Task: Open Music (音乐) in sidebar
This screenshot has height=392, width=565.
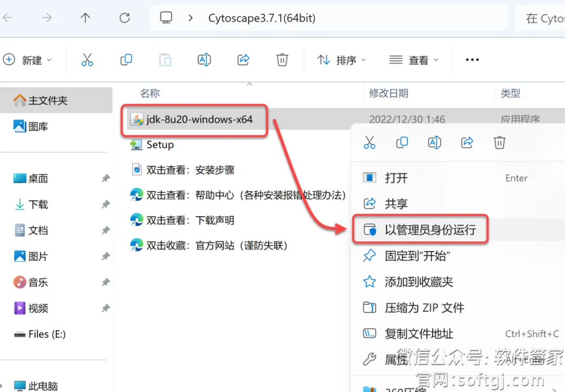Action: [38, 282]
